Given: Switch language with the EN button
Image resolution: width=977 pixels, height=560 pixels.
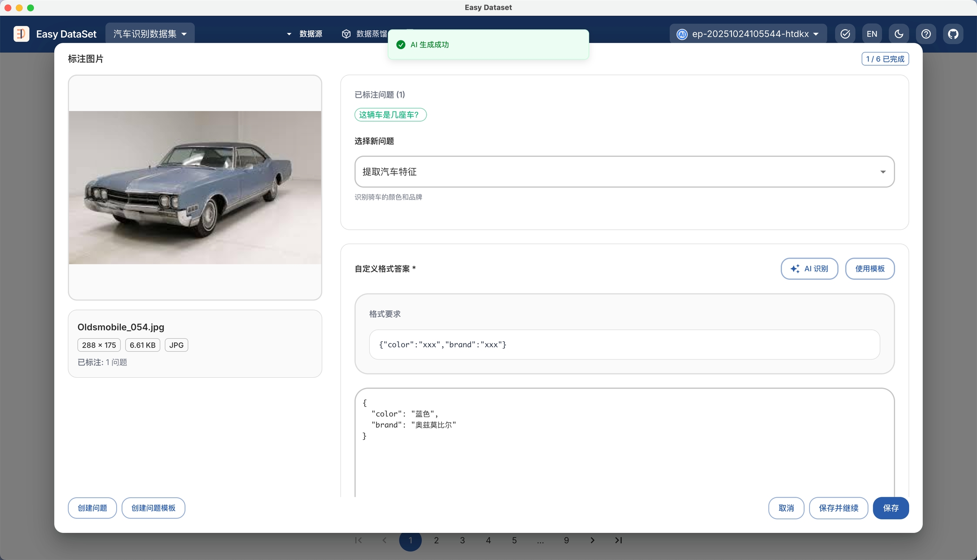Looking at the screenshot, I should click(x=872, y=34).
